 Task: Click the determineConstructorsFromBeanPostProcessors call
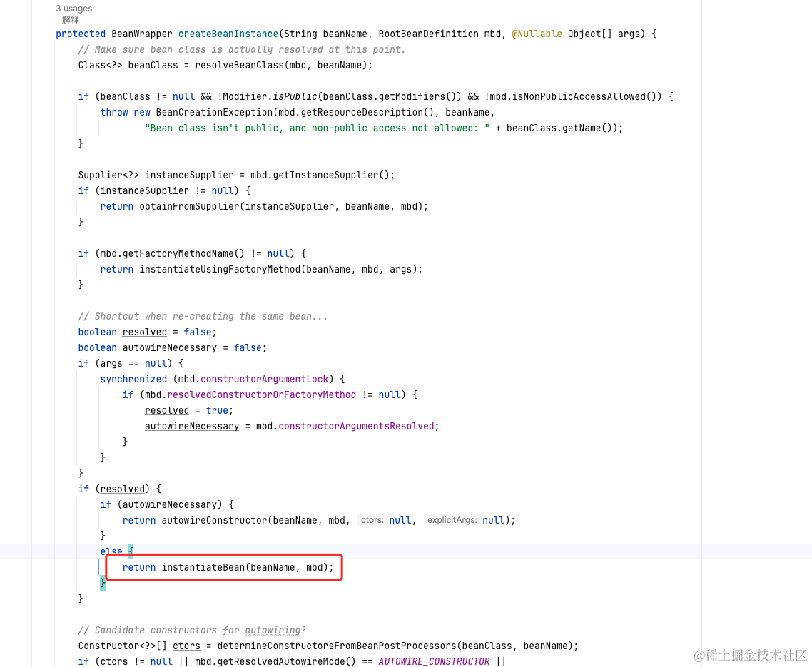(x=337, y=646)
